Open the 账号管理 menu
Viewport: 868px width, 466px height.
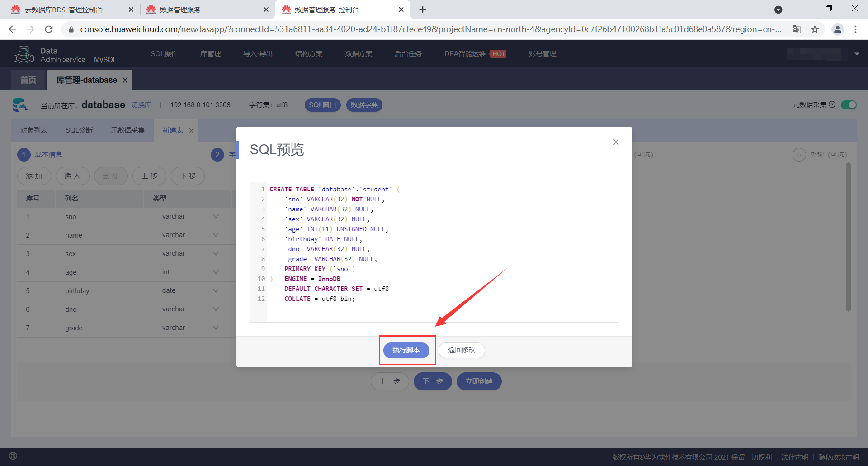542,54
